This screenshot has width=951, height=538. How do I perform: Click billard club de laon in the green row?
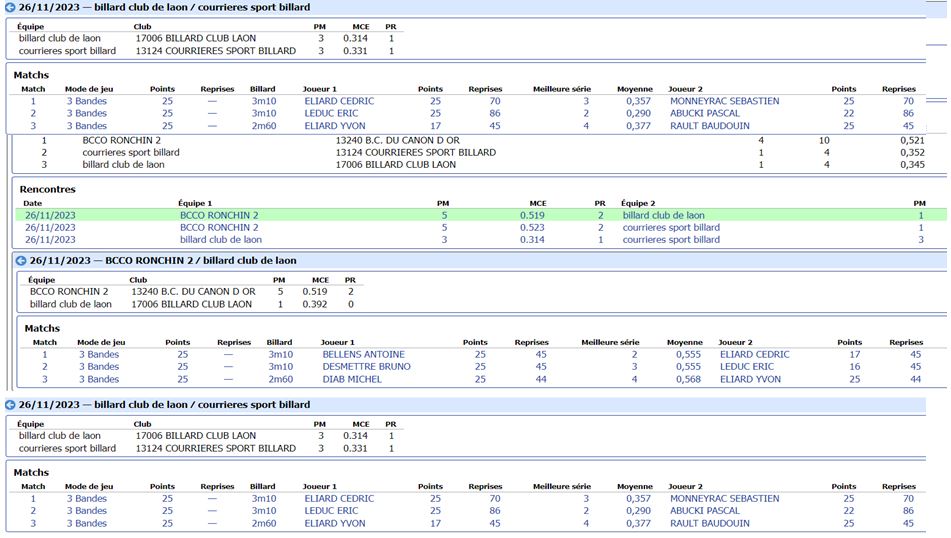pos(663,215)
